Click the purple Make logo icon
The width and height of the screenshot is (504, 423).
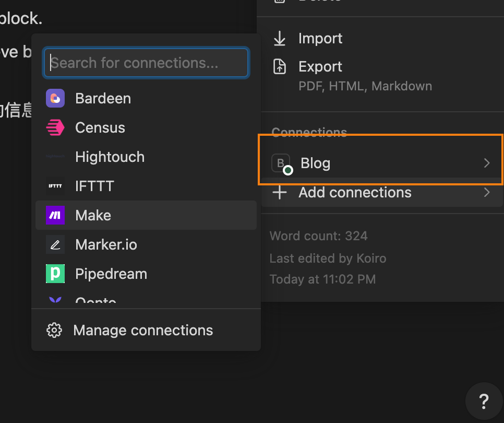point(55,215)
